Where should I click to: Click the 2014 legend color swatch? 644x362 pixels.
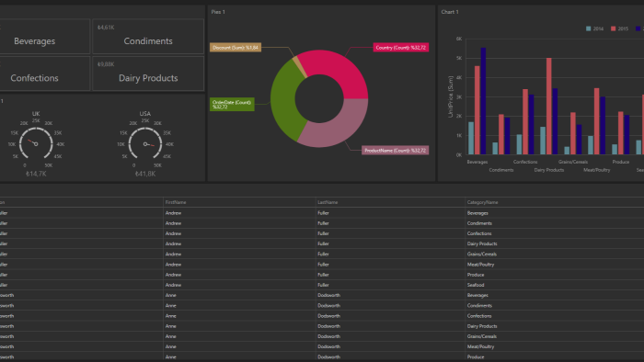(589, 28)
